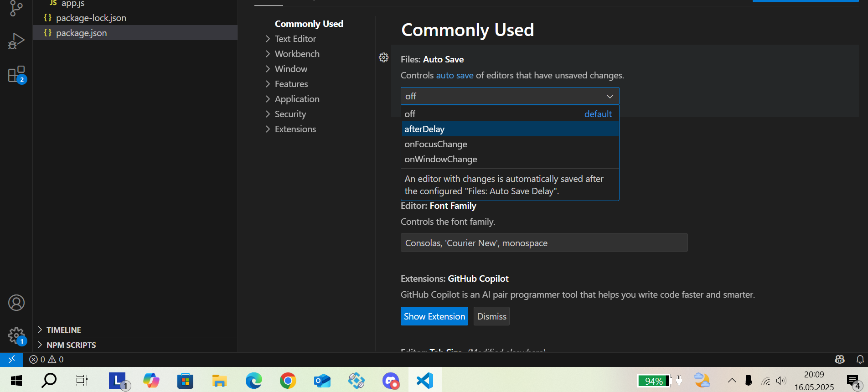
Task: Open the Source Control view
Action: [16, 8]
